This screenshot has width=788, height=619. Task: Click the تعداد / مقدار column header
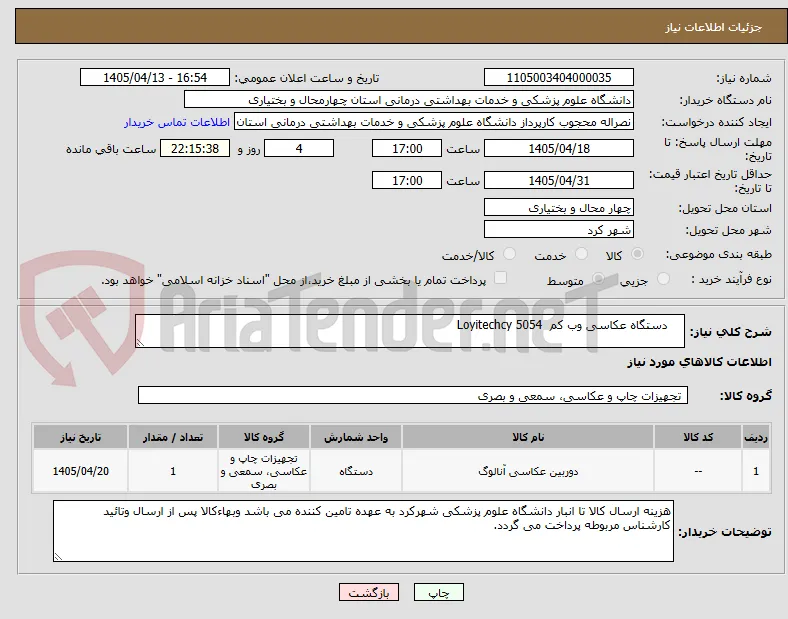point(172,437)
